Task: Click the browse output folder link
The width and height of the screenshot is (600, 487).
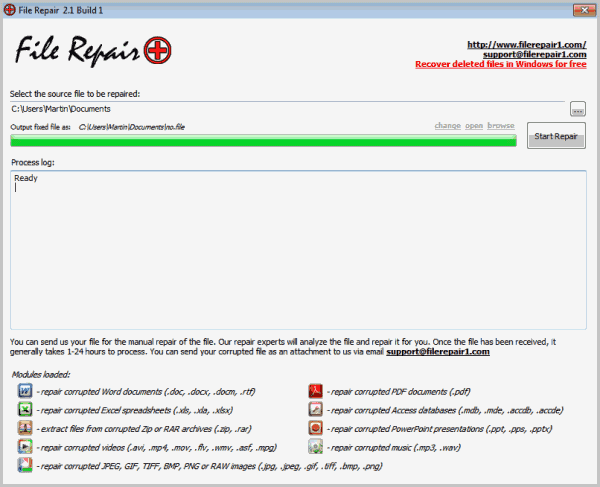Action: pos(501,125)
